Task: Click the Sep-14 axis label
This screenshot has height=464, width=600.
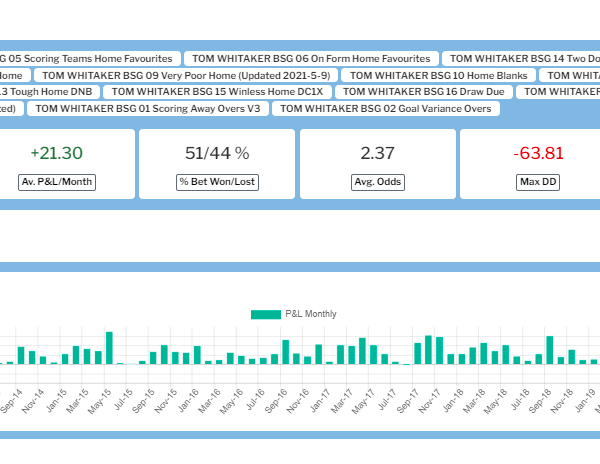Action: (x=12, y=401)
